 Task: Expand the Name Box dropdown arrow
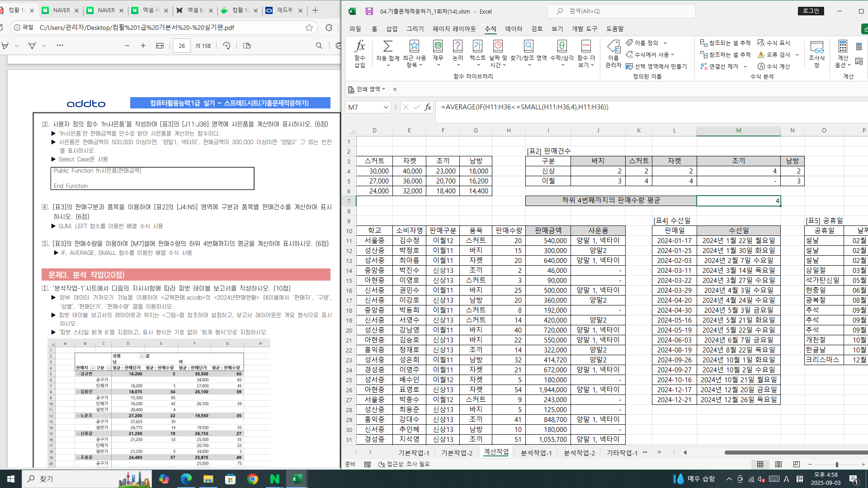click(386, 107)
